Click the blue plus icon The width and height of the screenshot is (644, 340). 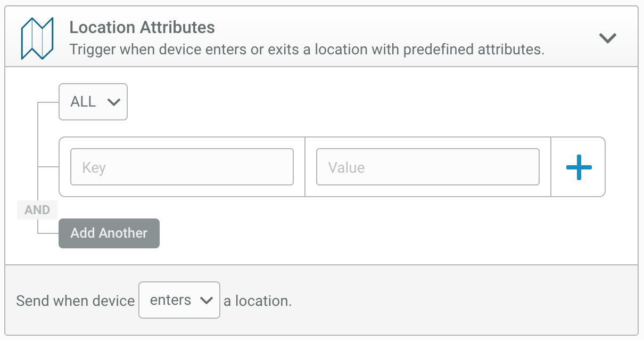[579, 167]
